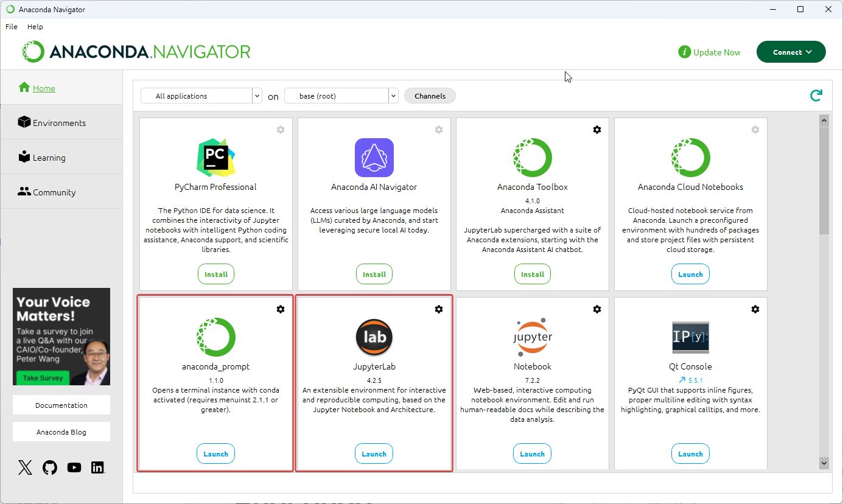Open the Help menu

(35, 27)
